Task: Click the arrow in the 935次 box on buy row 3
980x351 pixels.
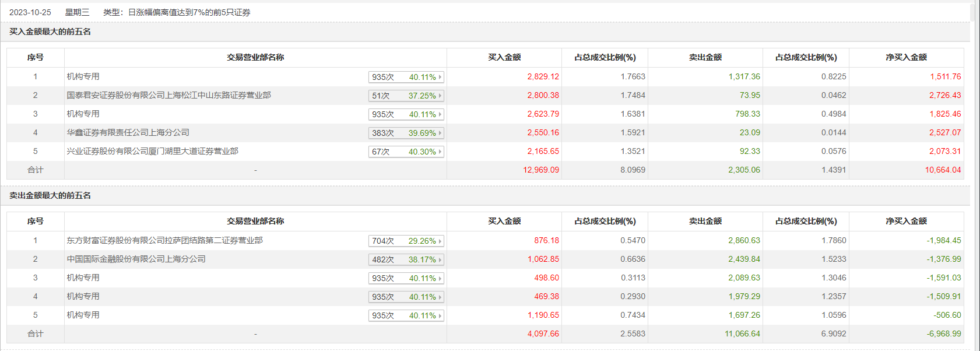Action: pos(440,114)
